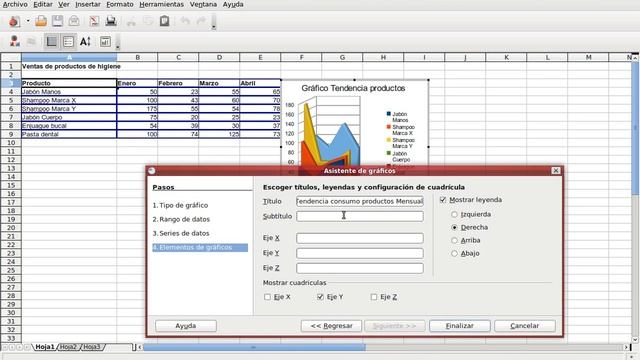This screenshot has height=360, width=640.
Task: Uncheck the Mostrar leyenda checkbox
Action: click(443, 200)
